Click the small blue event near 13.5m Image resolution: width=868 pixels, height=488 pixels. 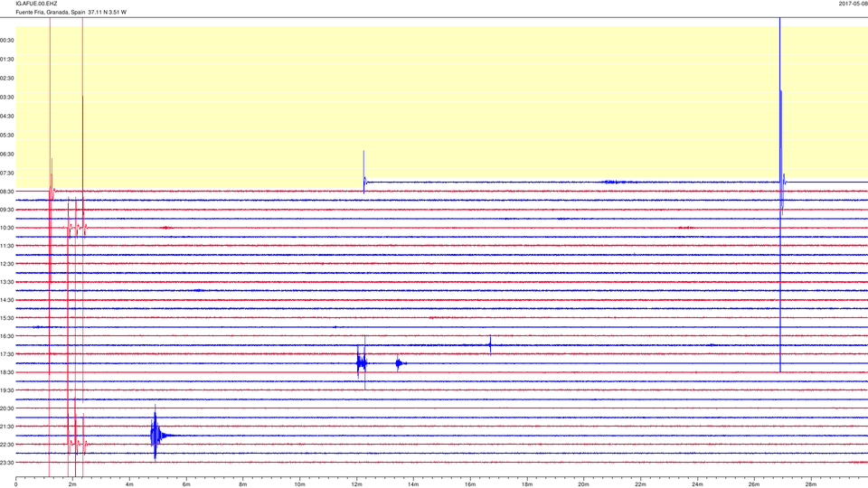(x=400, y=363)
